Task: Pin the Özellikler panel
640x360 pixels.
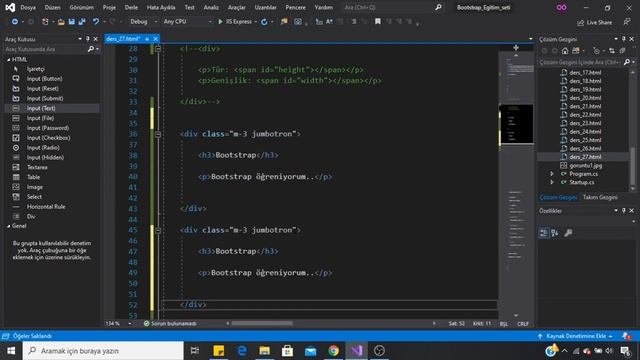Action: coord(624,211)
